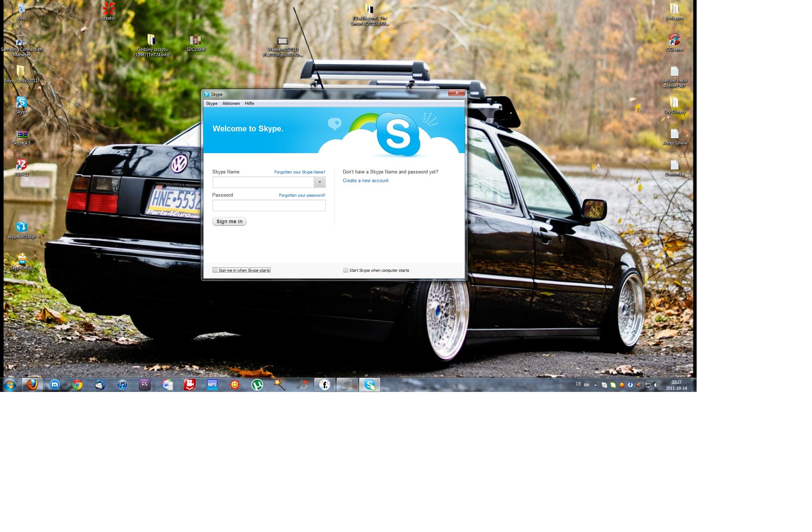
Task: Select the Dominika text file
Action: pyautogui.click(x=674, y=168)
